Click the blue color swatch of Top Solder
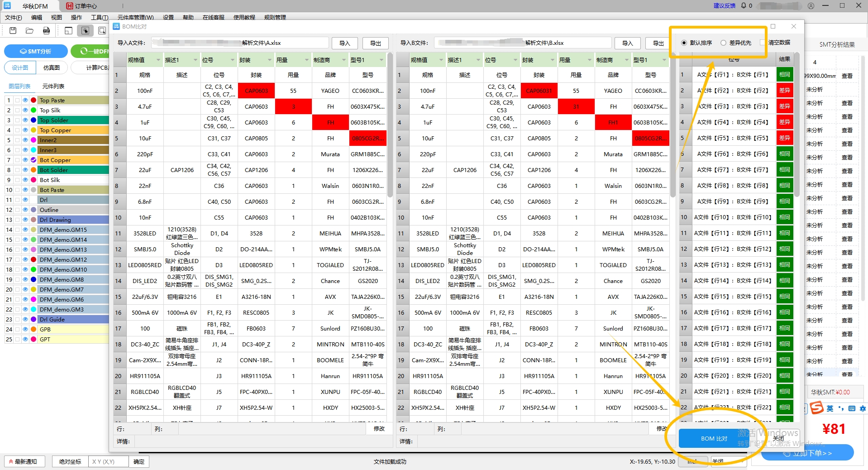 pos(33,120)
